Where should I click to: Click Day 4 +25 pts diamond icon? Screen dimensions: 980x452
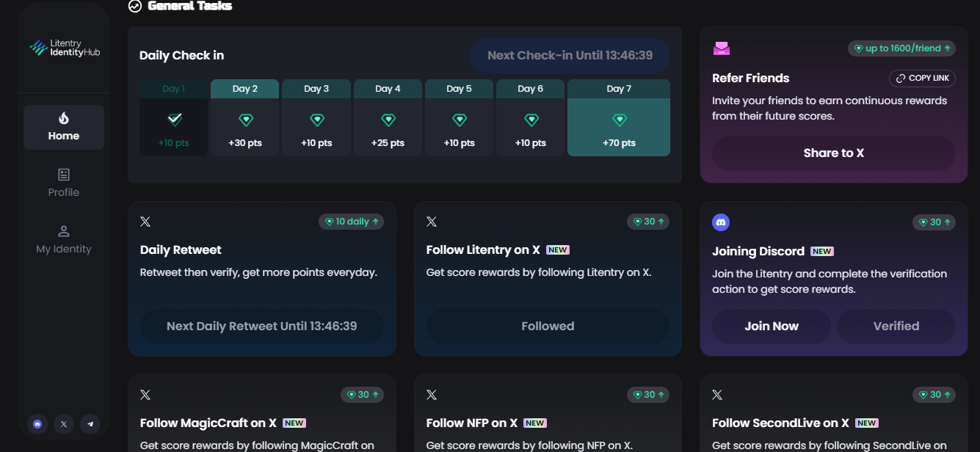[x=388, y=119]
